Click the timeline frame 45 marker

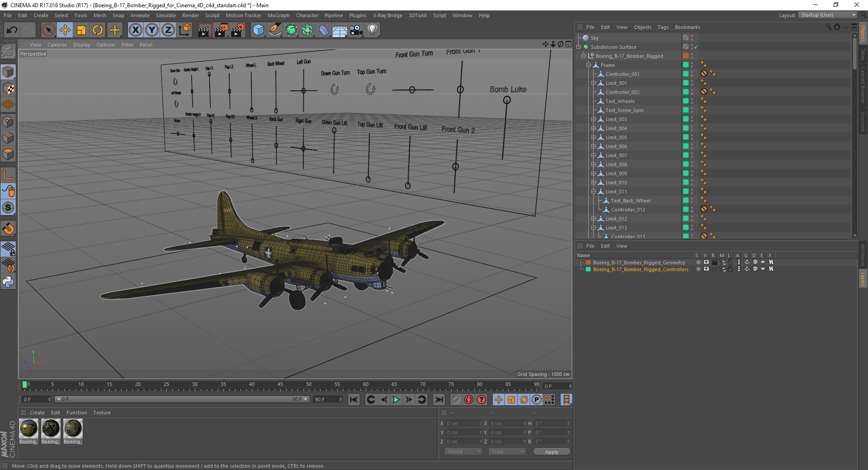pos(280,384)
